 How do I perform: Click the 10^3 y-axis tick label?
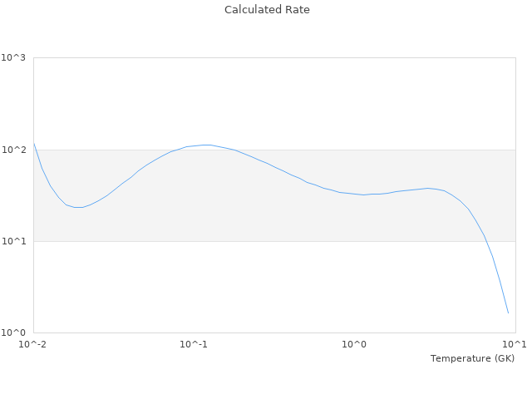(x=13, y=58)
